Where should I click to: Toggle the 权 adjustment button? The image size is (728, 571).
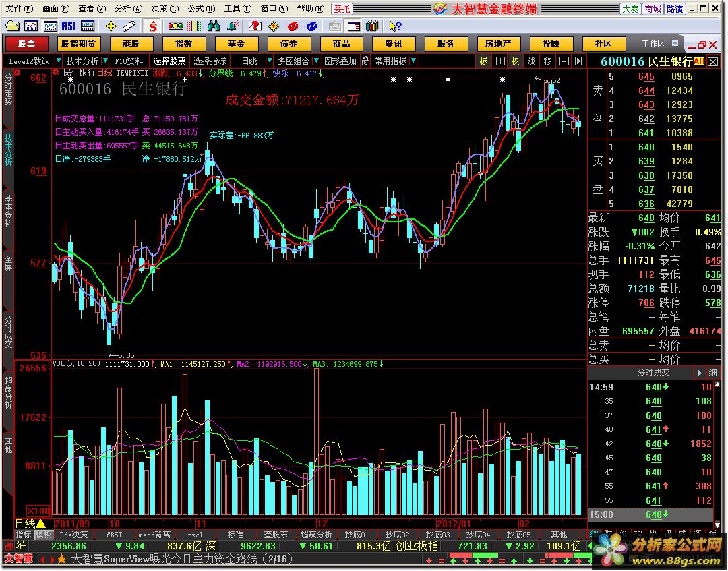click(516, 61)
